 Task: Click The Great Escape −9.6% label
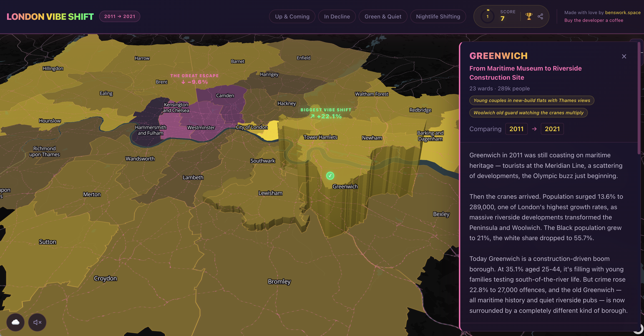click(194, 79)
